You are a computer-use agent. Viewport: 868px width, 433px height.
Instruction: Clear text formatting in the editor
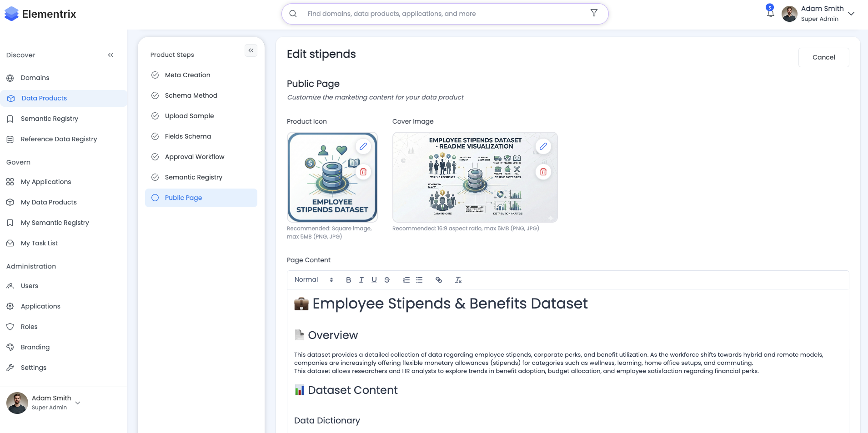[x=458, y=280]
